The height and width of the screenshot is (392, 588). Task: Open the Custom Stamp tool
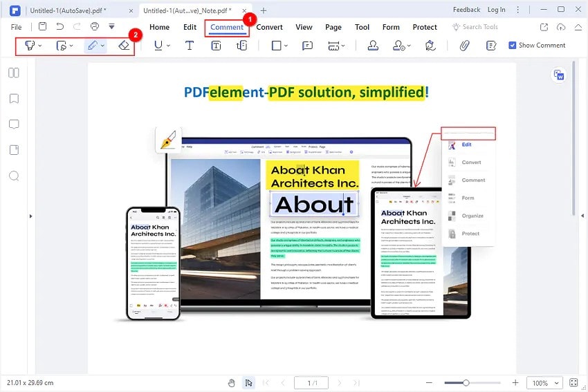click(398, 46)
